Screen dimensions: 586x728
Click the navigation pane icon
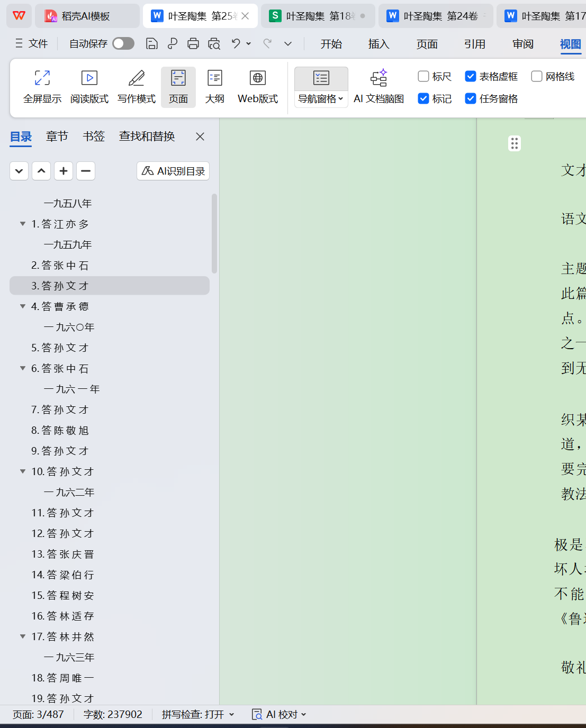[321, 78]
